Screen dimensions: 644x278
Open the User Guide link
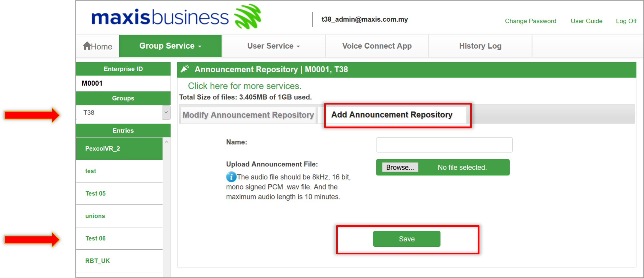[x=586, y=21]
